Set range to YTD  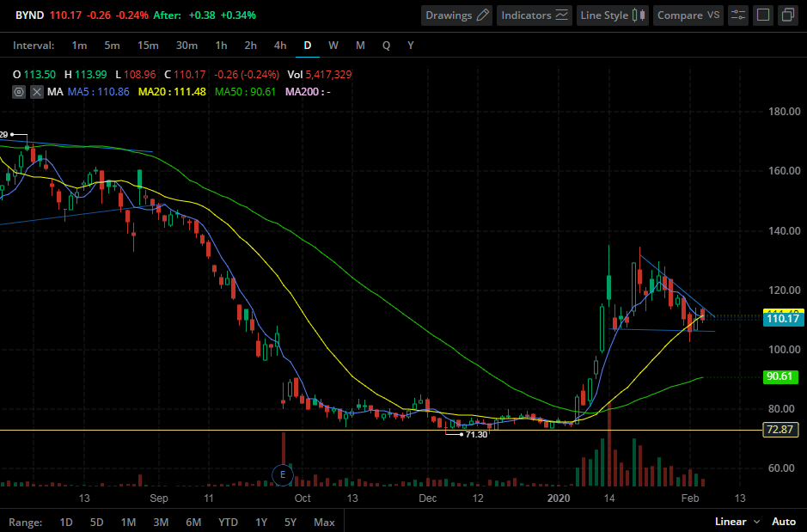[228, 523]
